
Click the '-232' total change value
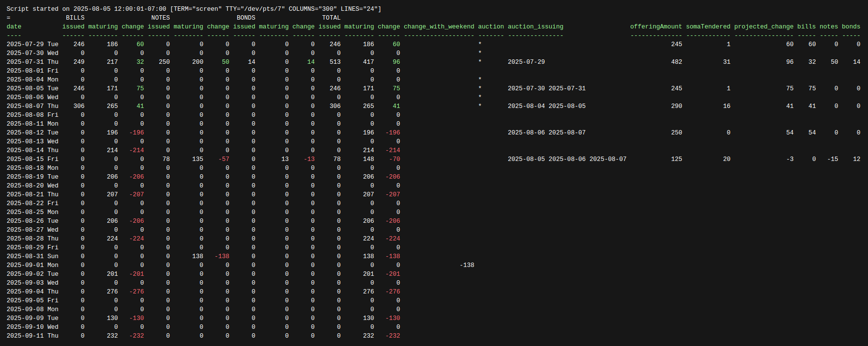[393, 336]
